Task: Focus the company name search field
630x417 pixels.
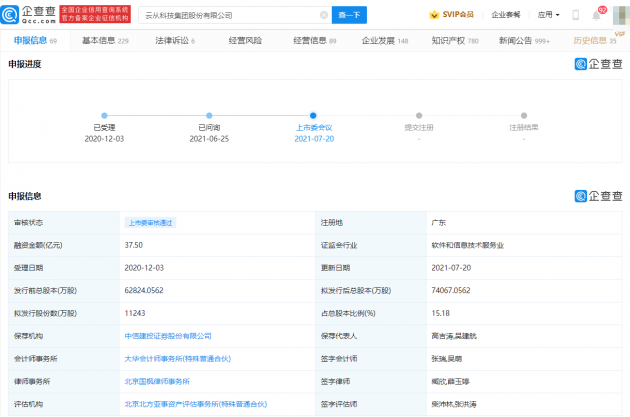Action: pos(230,15)
